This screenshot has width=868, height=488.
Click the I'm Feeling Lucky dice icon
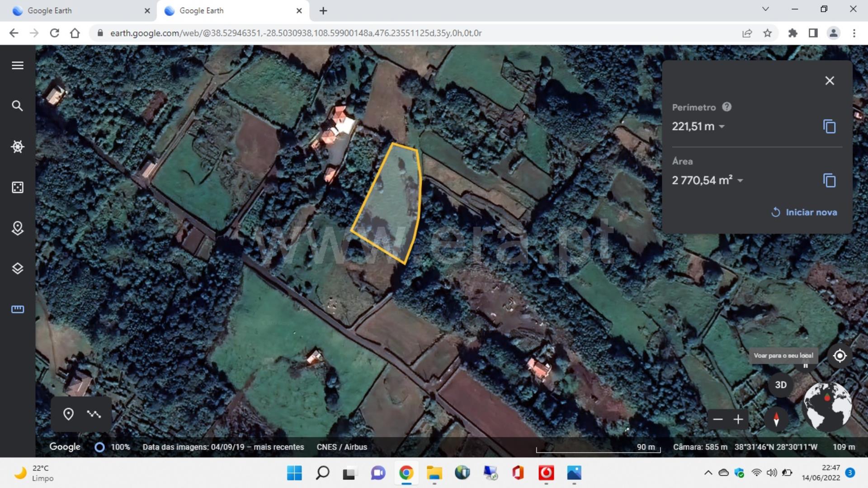(18, 187)
